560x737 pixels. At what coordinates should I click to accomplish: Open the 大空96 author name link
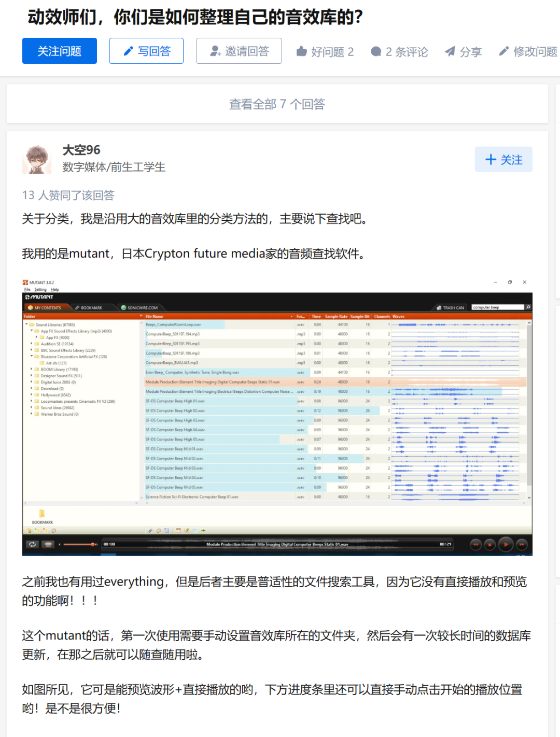point(81,150)
